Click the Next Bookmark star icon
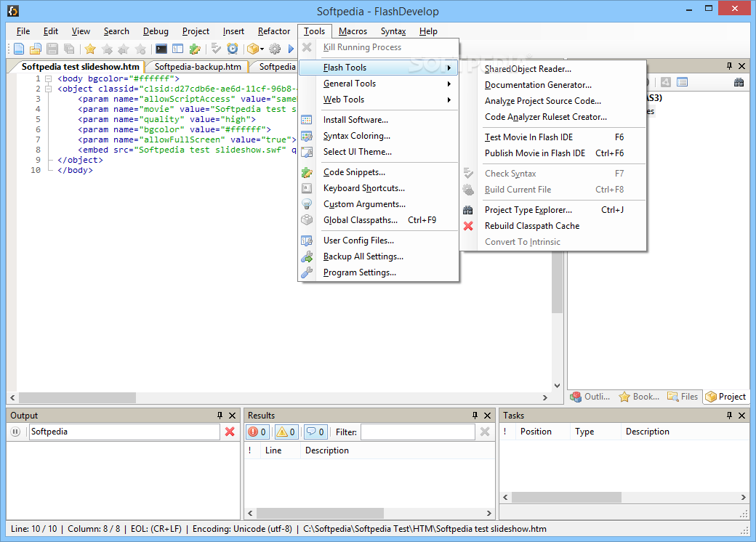The image size is (756, 542). (x=107, y=49)
